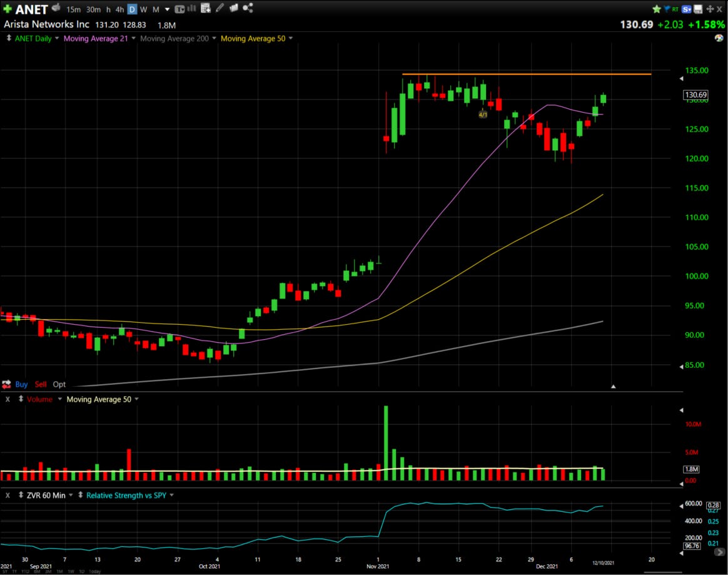Click the Sell button

click(x=41, y=385)
